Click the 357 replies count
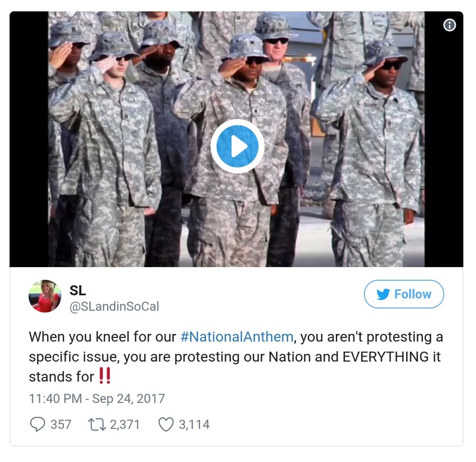476x462 pixels. tap(61, 424)
